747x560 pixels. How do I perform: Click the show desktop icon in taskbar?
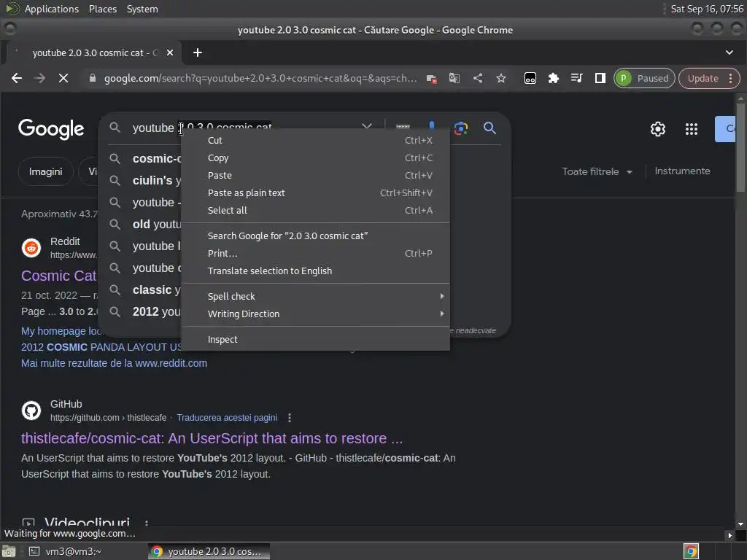pos(9,551)
